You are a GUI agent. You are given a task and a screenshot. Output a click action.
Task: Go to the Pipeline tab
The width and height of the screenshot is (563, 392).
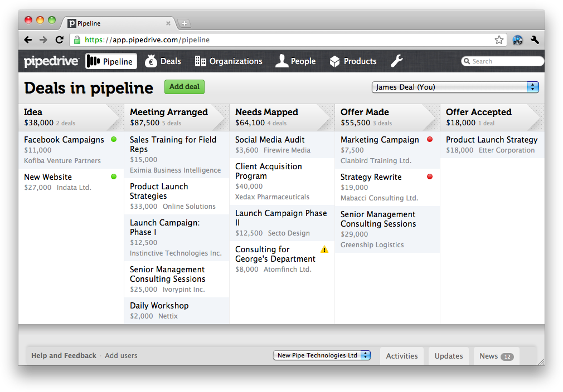coord(111,61)
